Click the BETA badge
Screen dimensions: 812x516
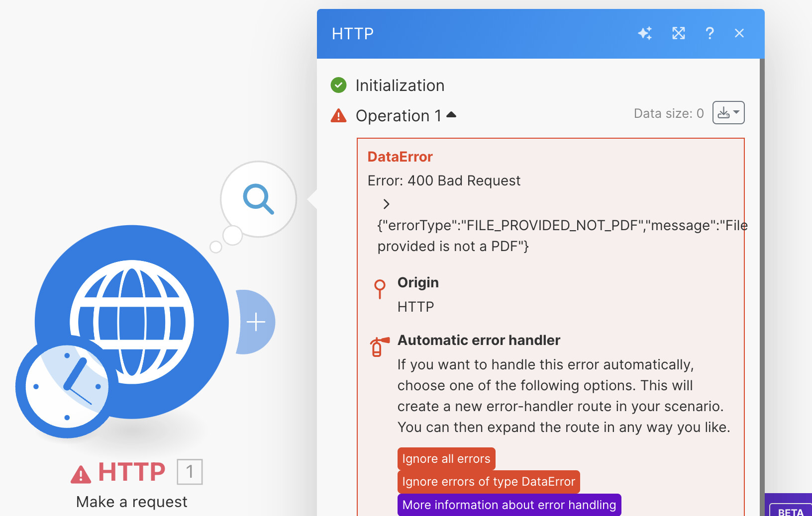[791, 511]
